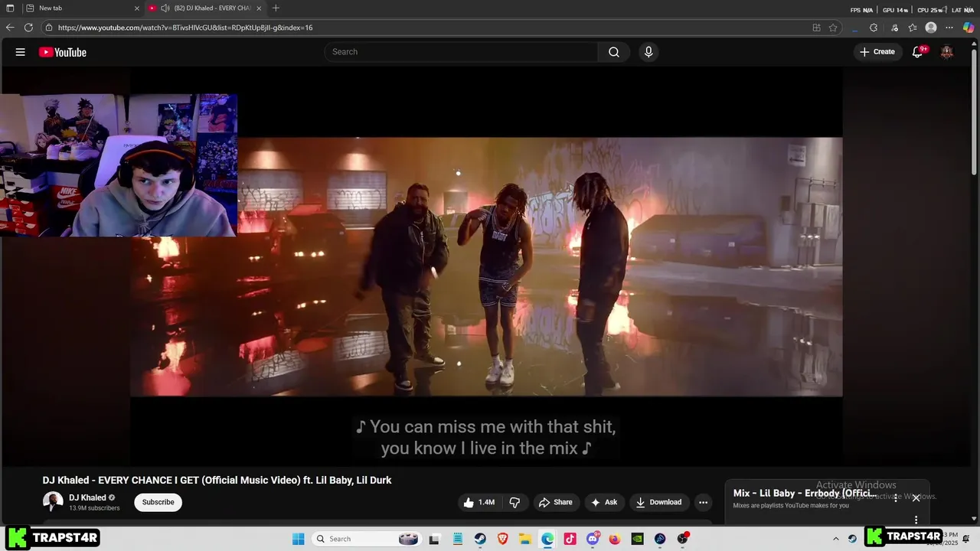
Task: Open Task View from taskbar
Action: 434,539
